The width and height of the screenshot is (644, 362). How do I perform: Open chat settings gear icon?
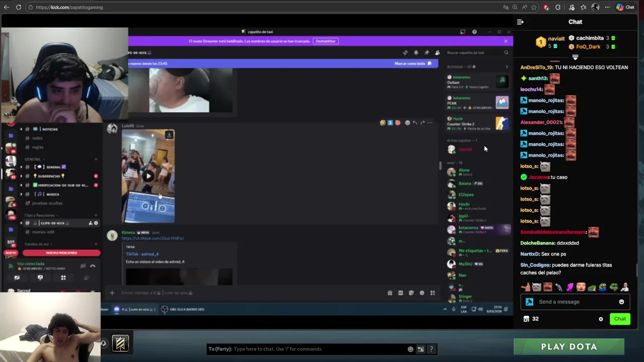click(x=601, y=319)
